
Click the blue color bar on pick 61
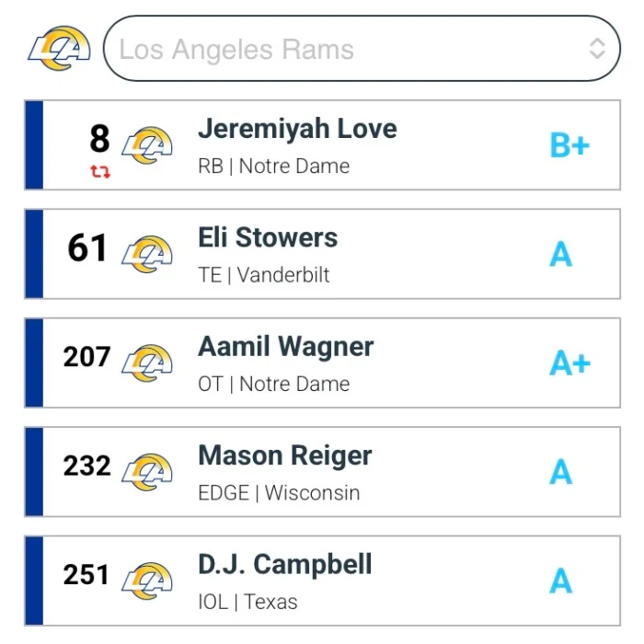[34, 254]
